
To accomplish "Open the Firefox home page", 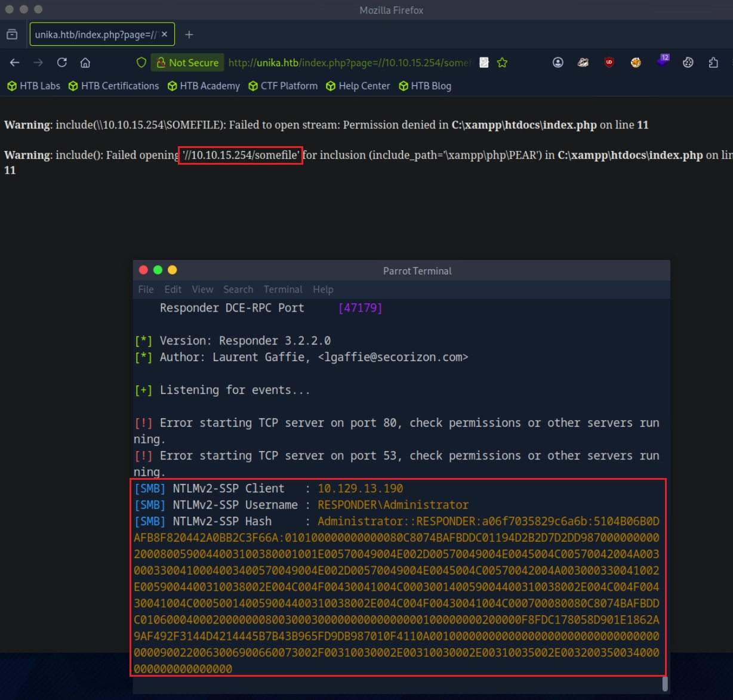I will click(85, 63).
